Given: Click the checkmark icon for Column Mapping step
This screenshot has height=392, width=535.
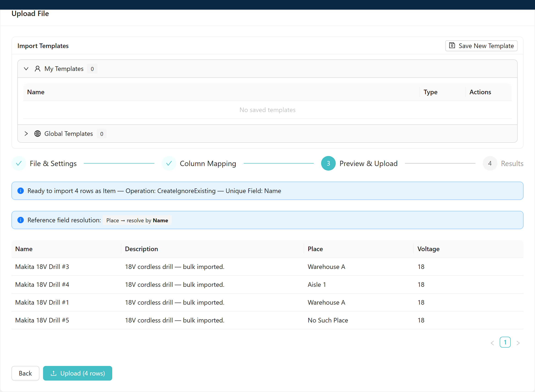Looking at the screenshot, I should click(169, 163).
